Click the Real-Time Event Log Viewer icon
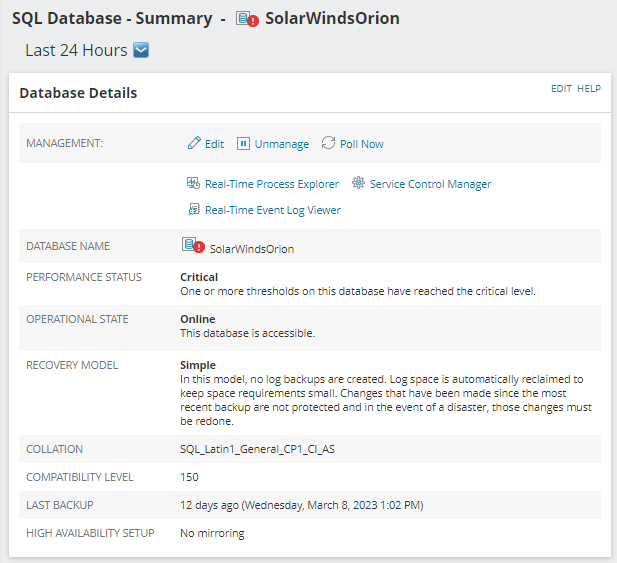This screenshot has width=617, height=563. (x=194, y=209)
